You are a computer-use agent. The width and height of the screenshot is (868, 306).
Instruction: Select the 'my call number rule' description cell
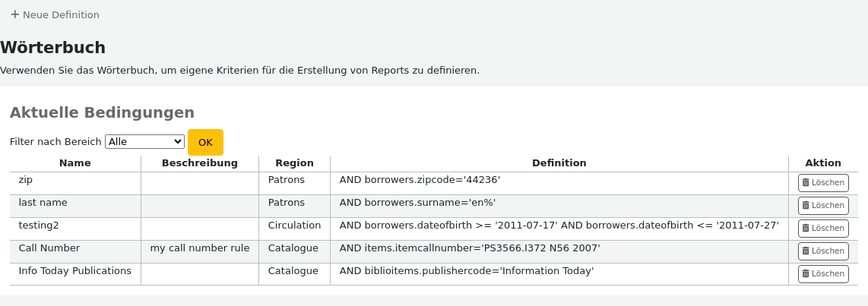click(200, 252)
